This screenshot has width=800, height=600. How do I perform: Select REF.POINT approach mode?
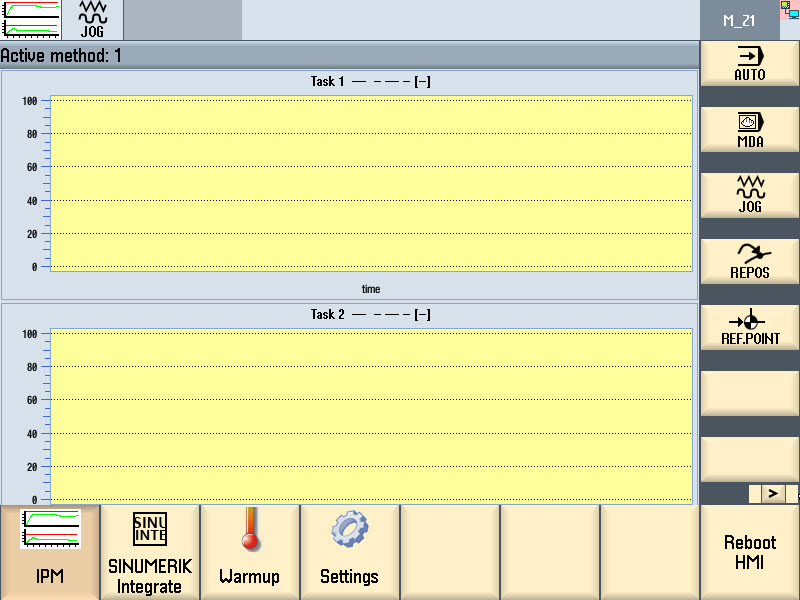coord(749,328)
